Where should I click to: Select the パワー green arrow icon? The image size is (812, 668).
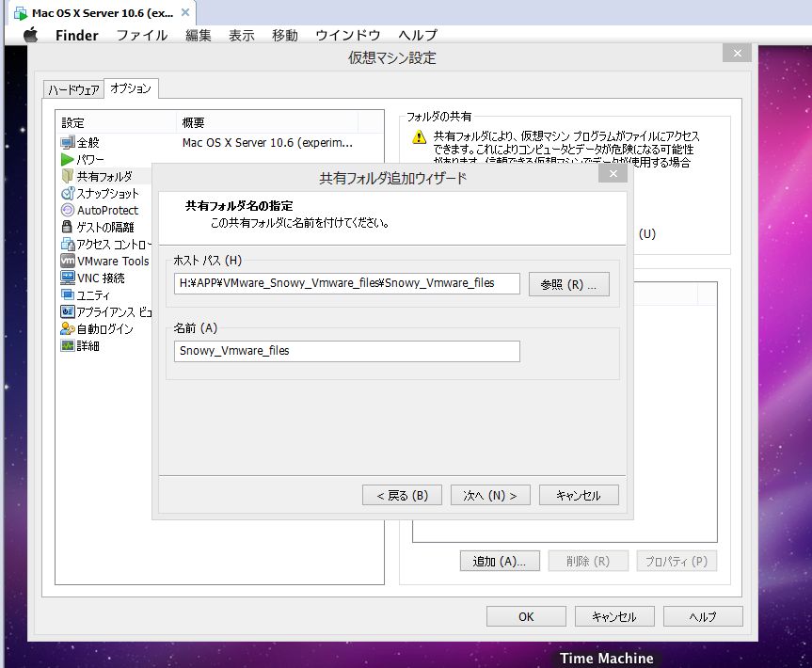coord(68,160)
